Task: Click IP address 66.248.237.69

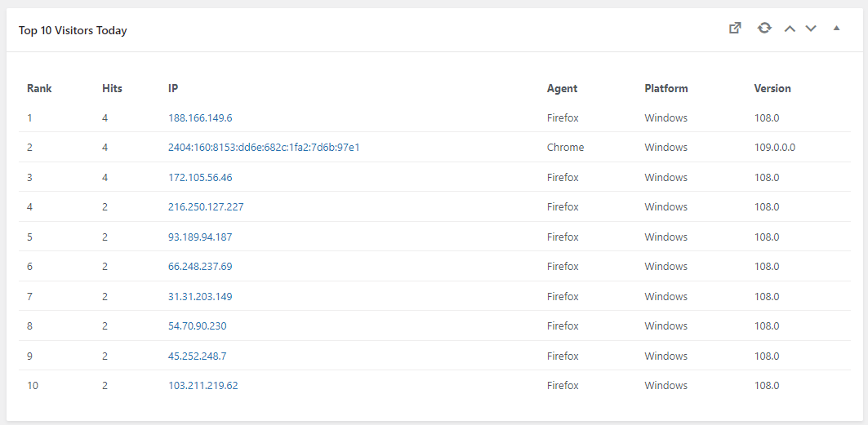Action: coord(200,267)
